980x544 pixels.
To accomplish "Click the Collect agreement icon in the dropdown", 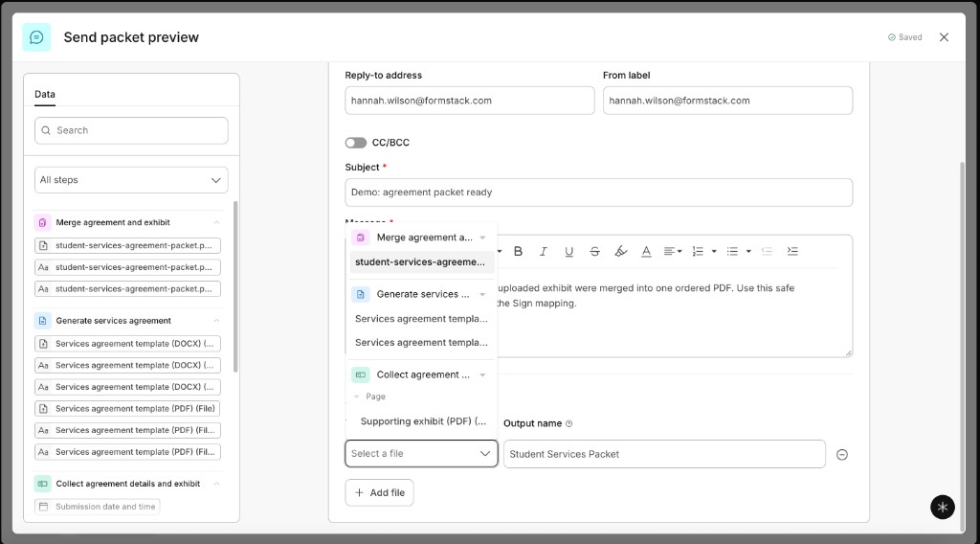I will click(361, 375).
